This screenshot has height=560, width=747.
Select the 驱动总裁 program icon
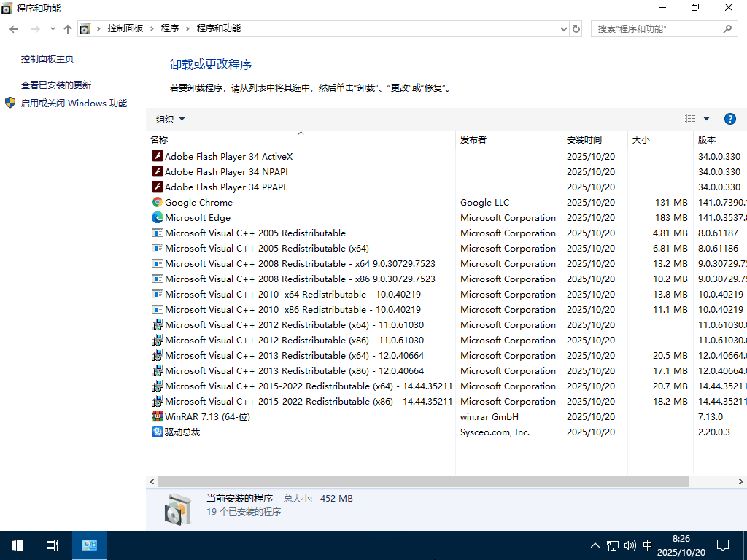coord(156,432)
